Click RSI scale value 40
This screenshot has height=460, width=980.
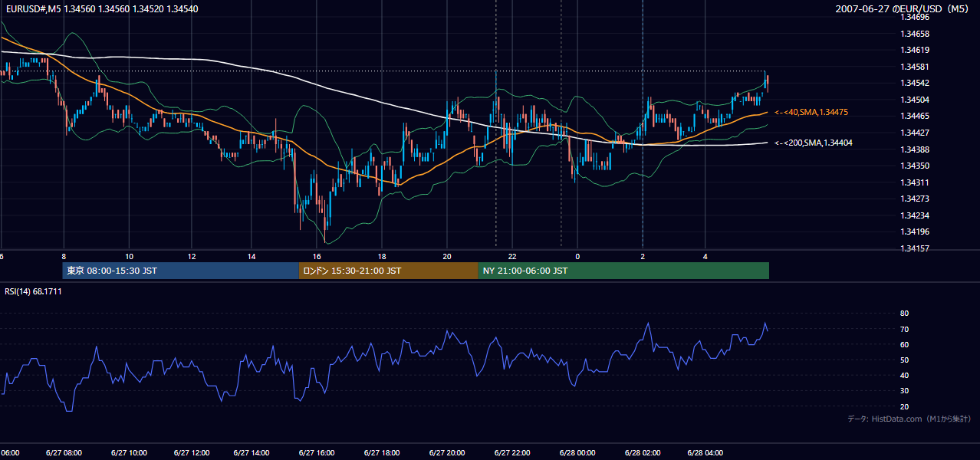pyautogui.click(x=904, y=375)
